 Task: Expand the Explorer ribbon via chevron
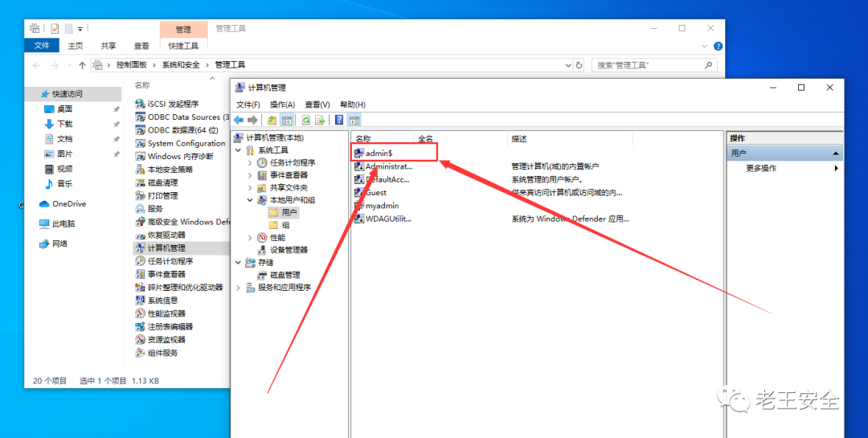point(705,47)
